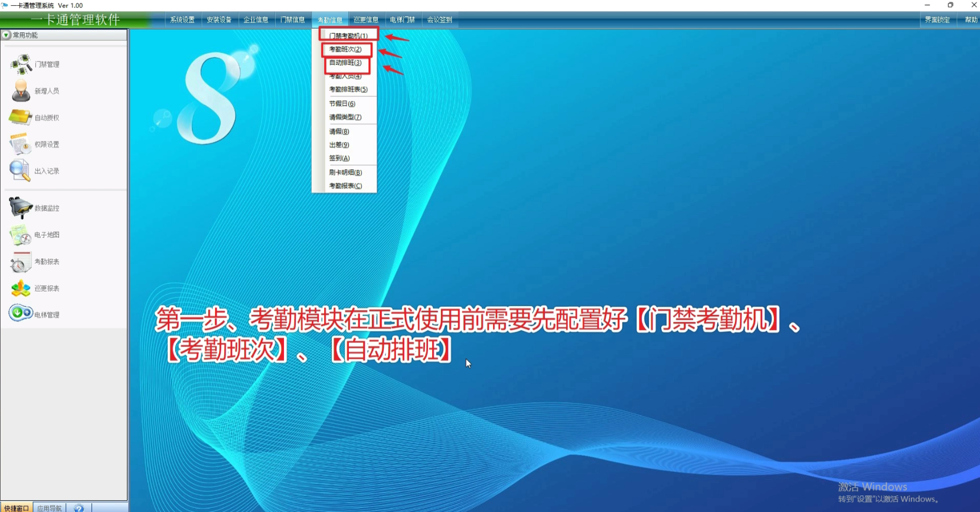Viewport: 980px width, 512px height.
Task: Open the 门禁信息 menu
Action: [292, 19]
